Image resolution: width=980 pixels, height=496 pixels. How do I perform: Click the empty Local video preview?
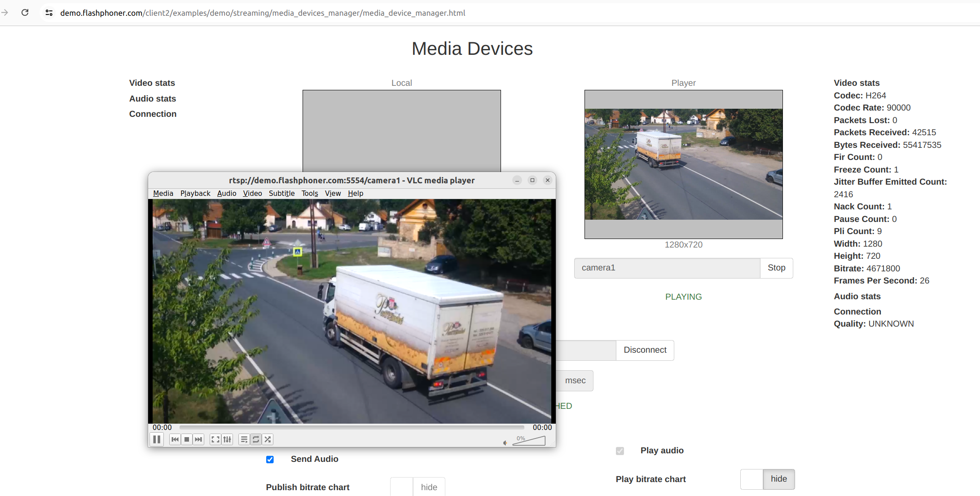tap(401, 130)
